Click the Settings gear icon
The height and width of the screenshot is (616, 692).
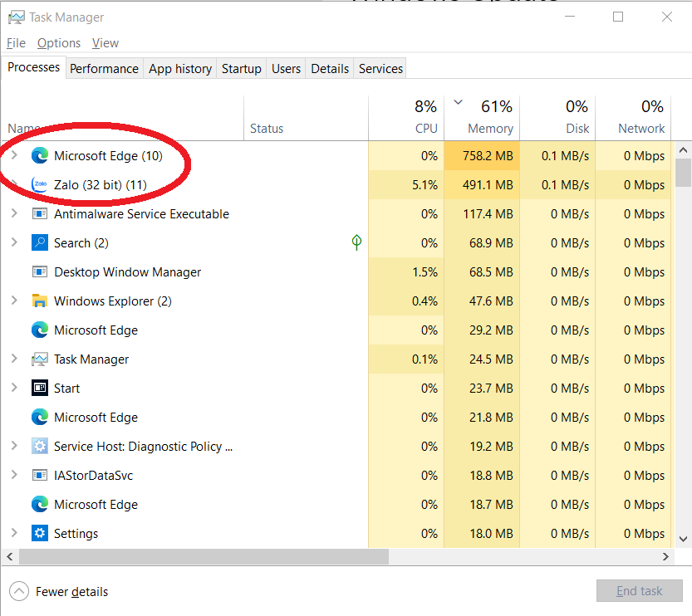point(40,534)
